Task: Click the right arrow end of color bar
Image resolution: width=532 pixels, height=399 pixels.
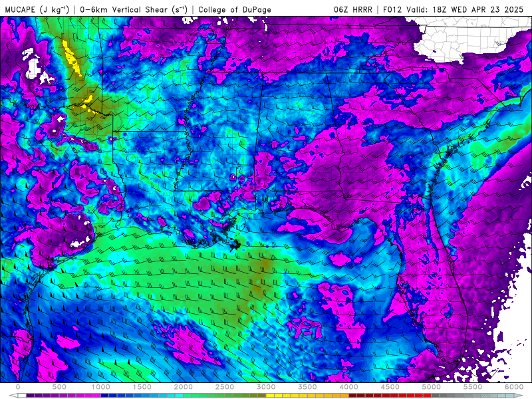Action: [x=519, y=396]
